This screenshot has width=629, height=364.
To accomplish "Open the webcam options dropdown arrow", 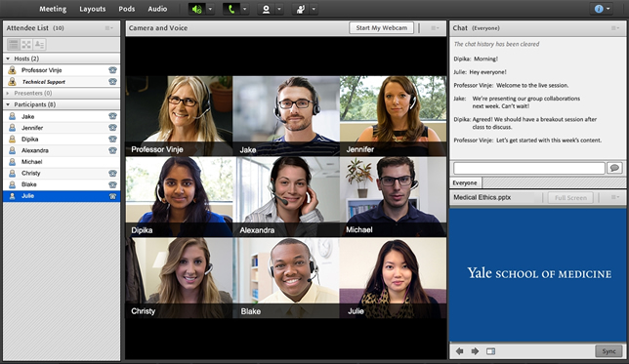I will tap(279, 9).
